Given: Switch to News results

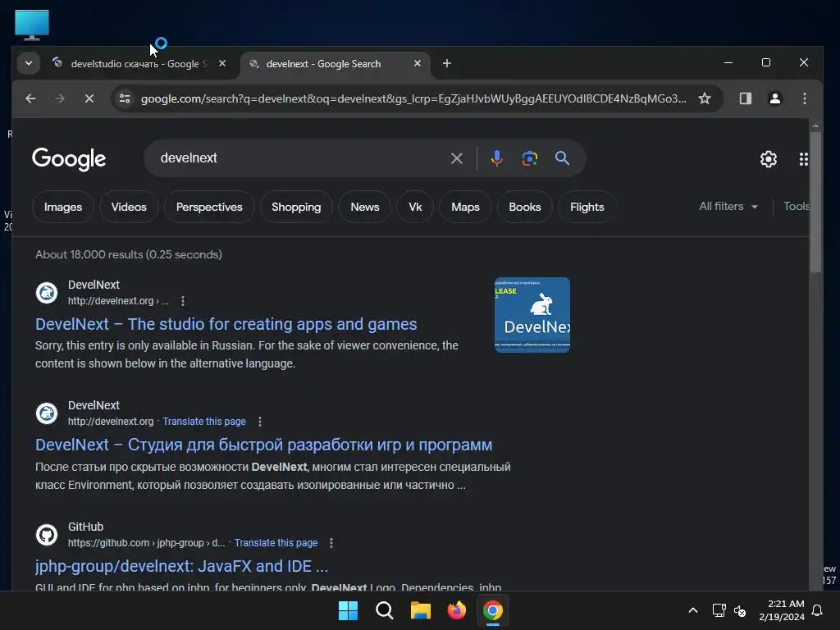Looking at the screenshot, I should [365, 207].
